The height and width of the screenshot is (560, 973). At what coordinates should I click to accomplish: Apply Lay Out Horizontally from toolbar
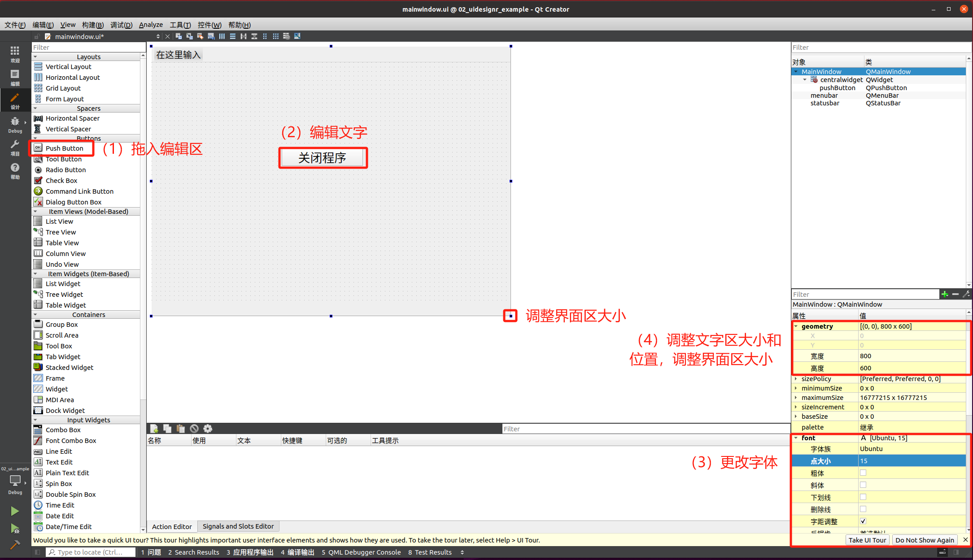pos(222,36)
